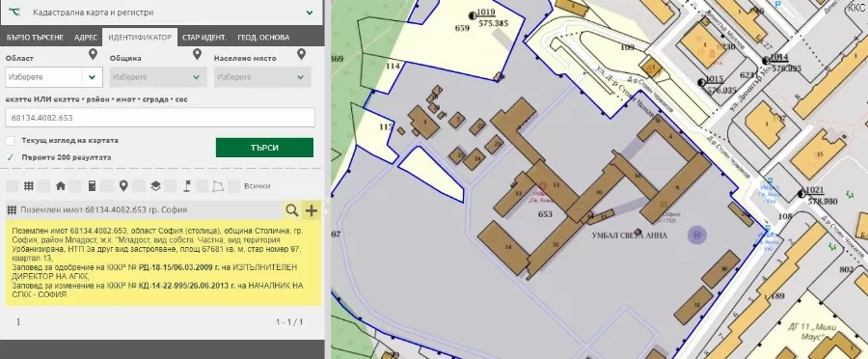
Task: Click the zoom-to-result magnifier icon
Action: [x=291, y=210]
